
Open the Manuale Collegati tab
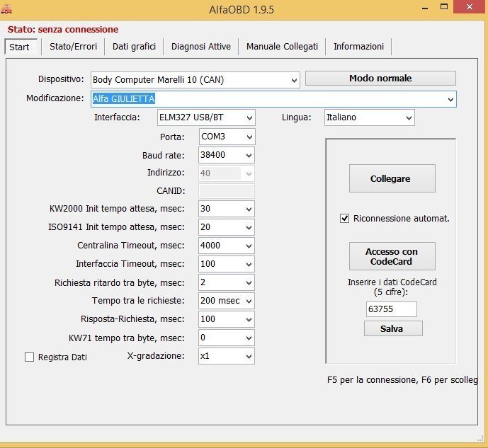pyautogui.click(x=282, y=47)
